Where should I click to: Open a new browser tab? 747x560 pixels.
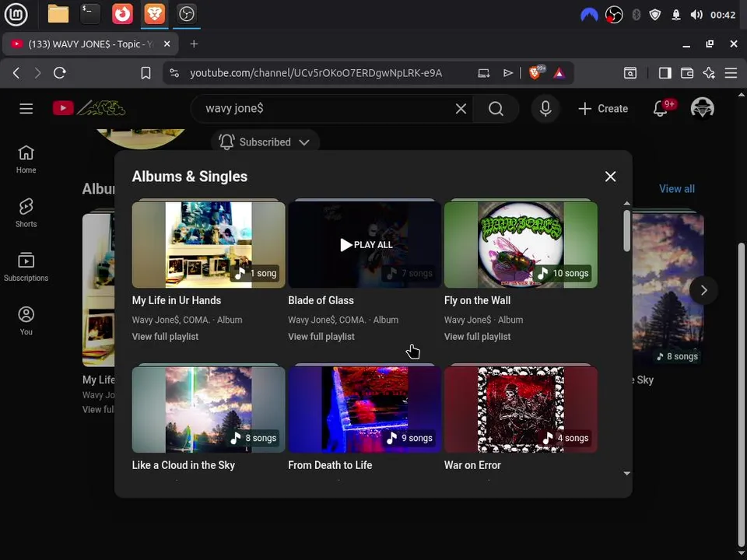click(194, 44)
